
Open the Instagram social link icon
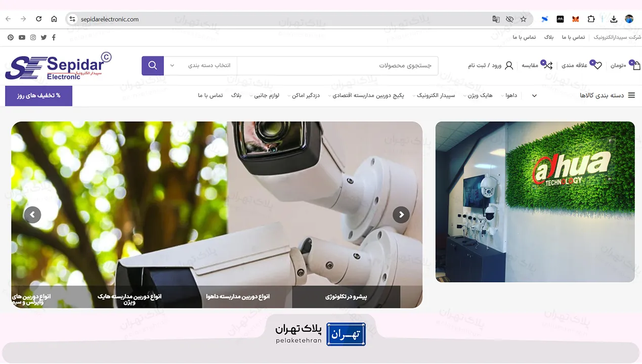tap(33, 37)
